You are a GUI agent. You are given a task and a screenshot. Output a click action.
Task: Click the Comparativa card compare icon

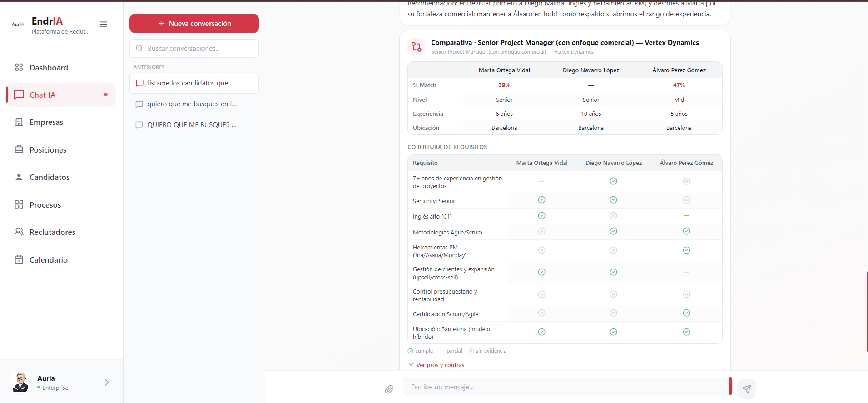pyautogui.click(x=417, y=46)
